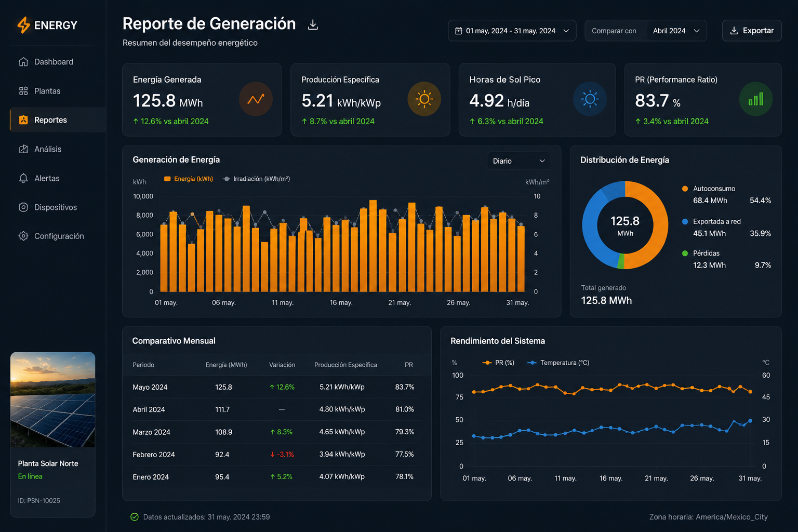Screen dimensions: 798x532
Task: Open the Diario interval dropdown
Action: (x=518, y=161)
